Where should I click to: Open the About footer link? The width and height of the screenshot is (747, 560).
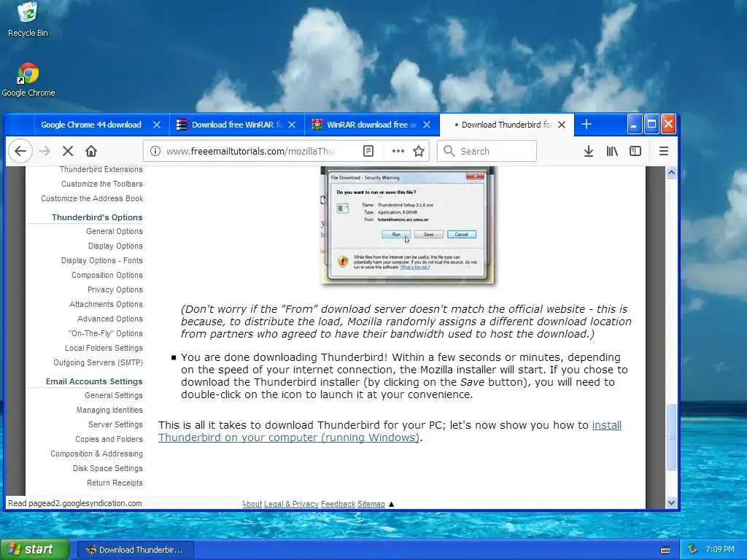(x=252, y=504)
